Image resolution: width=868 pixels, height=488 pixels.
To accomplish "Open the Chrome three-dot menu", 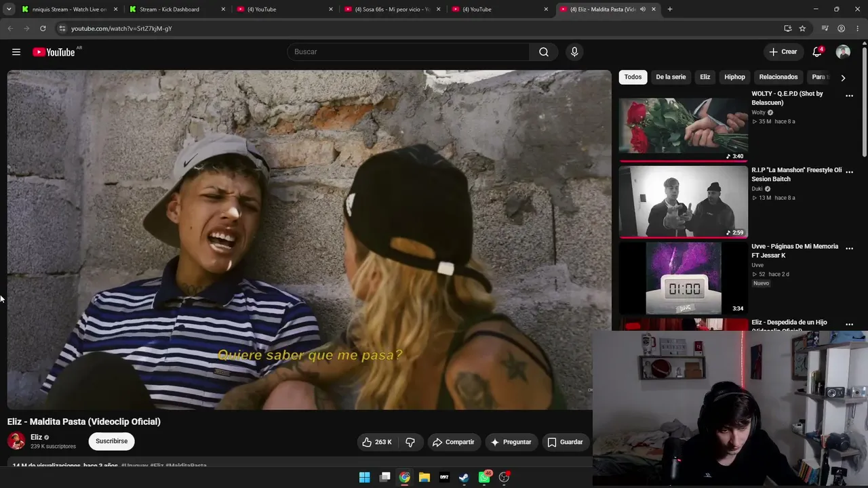I will click(x=858, y=28).
